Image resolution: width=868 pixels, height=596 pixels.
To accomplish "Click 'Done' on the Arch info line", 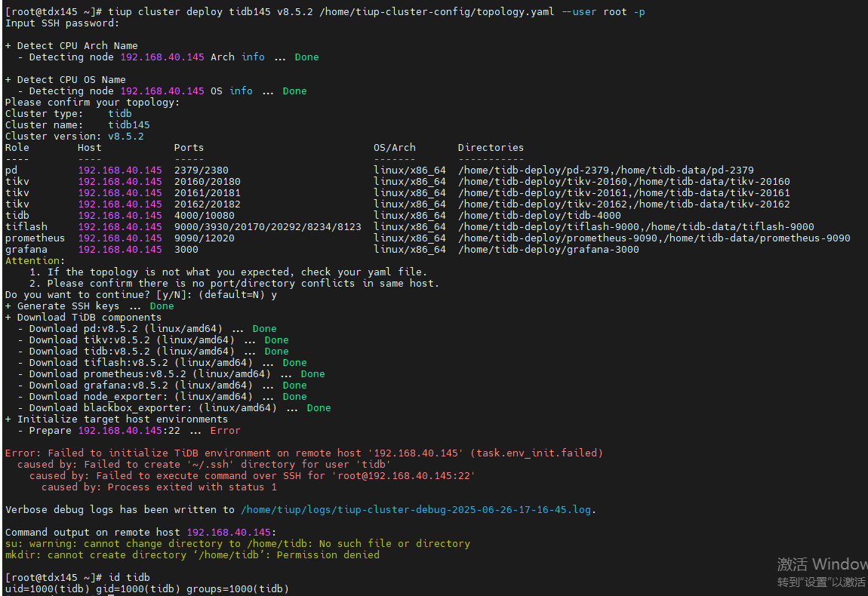I will pos(306,57).
